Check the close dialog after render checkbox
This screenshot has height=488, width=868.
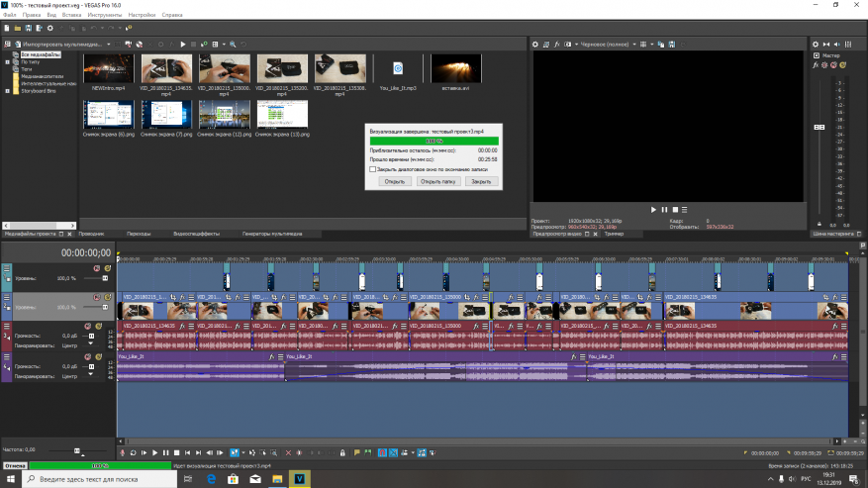point(372,169)
